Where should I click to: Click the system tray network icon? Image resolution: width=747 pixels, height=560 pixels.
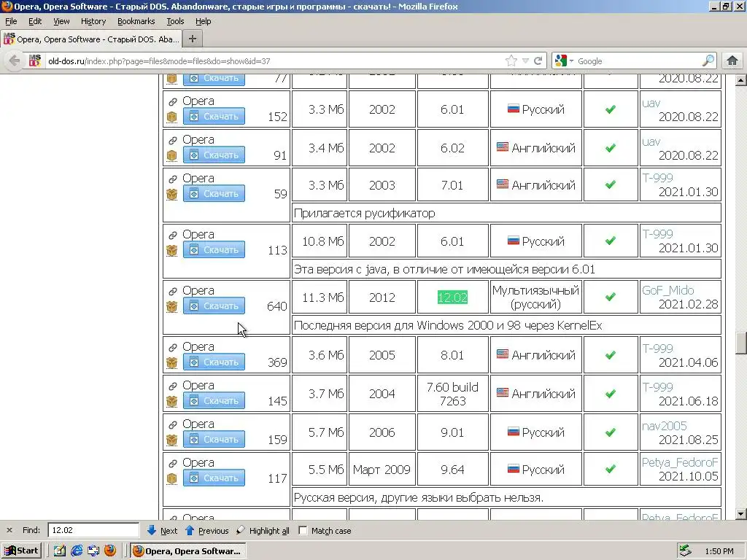(685, 551)
